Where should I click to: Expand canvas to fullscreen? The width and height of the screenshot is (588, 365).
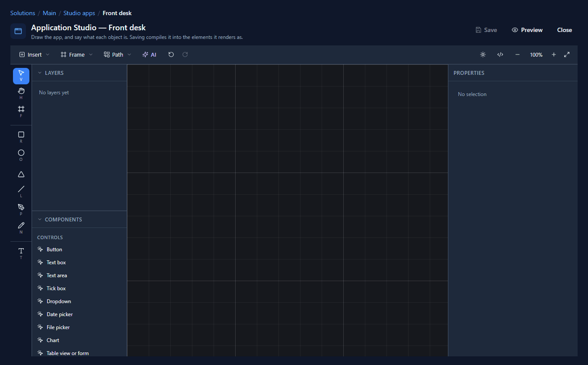click(x=567, y=54)
